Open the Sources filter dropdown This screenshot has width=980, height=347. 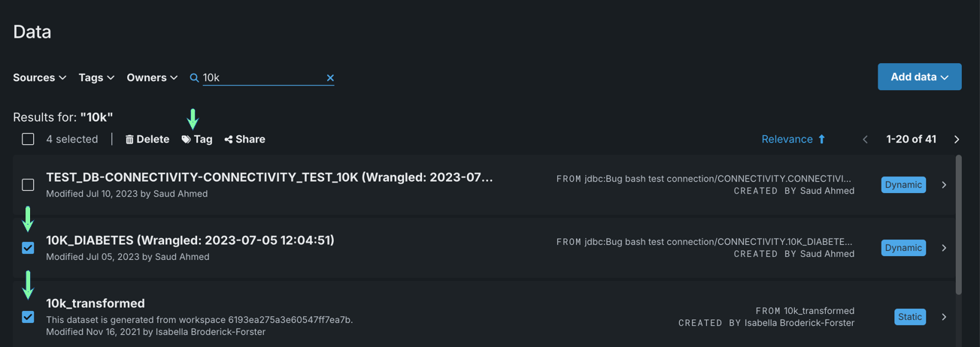pos(40,77)
